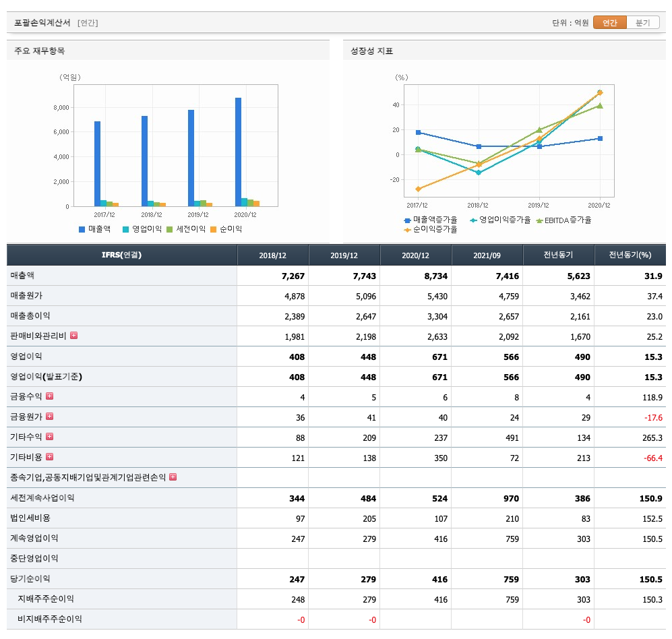Click the 2018/12 영업이익증가율 teal data point
Image resolution: width=672 pixels, height=639 pixels.
479,173
